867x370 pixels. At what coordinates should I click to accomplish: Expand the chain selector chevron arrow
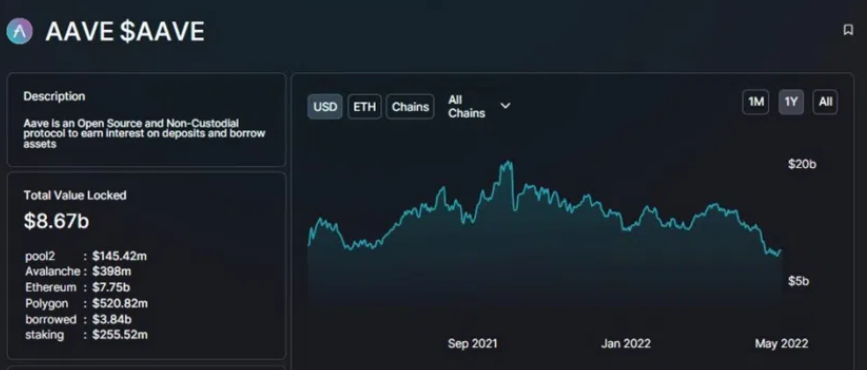[505, 106]
